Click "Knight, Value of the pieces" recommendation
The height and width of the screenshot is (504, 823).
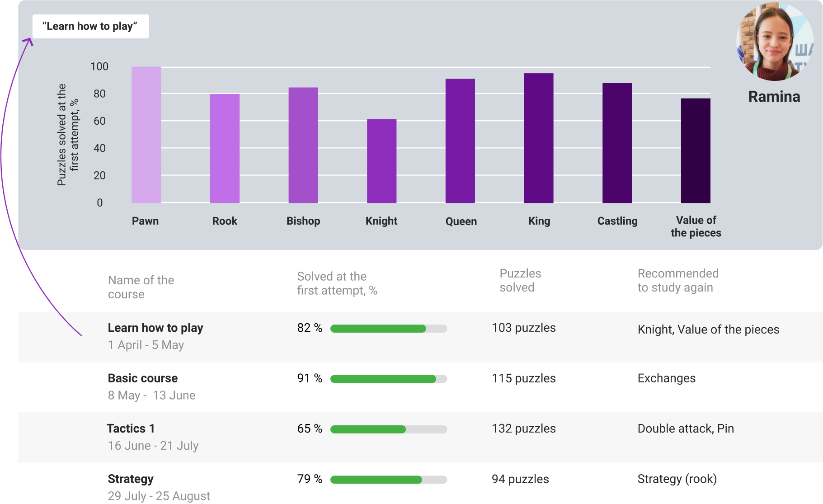708,330
